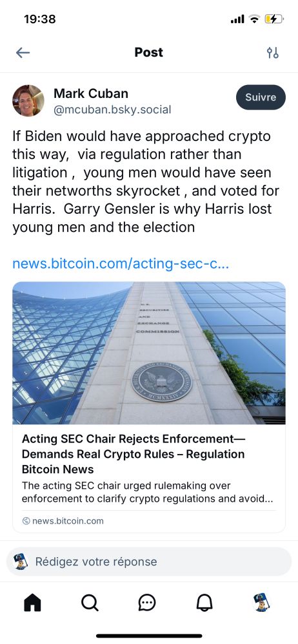The image size is (298, 644).
Task: Open the SEC building article image
Action: [x=149, y=353]
